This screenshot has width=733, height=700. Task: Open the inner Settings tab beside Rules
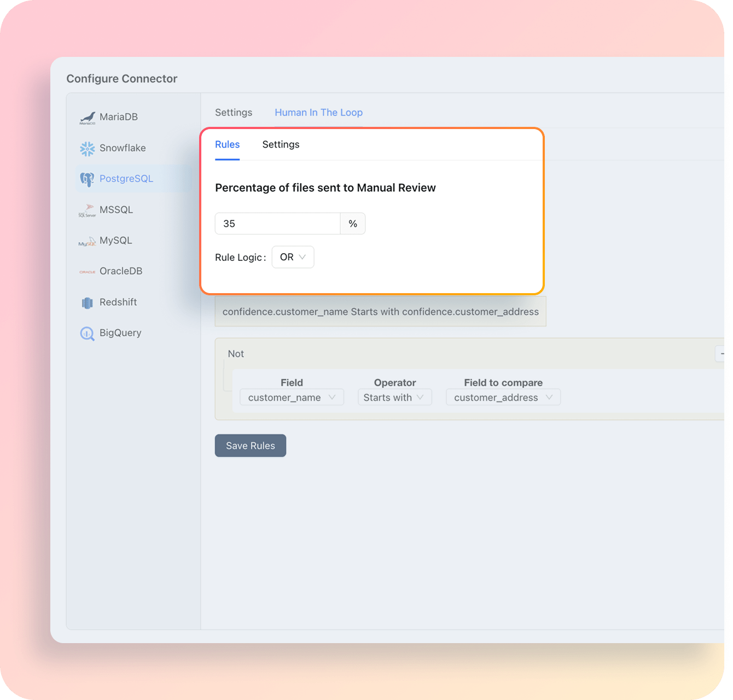point(281,144)
